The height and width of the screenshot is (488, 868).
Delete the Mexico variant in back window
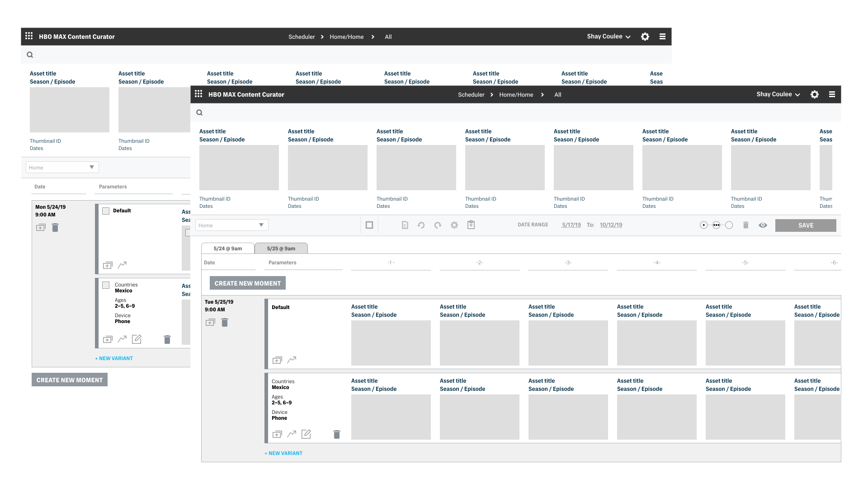coord(167,339)
